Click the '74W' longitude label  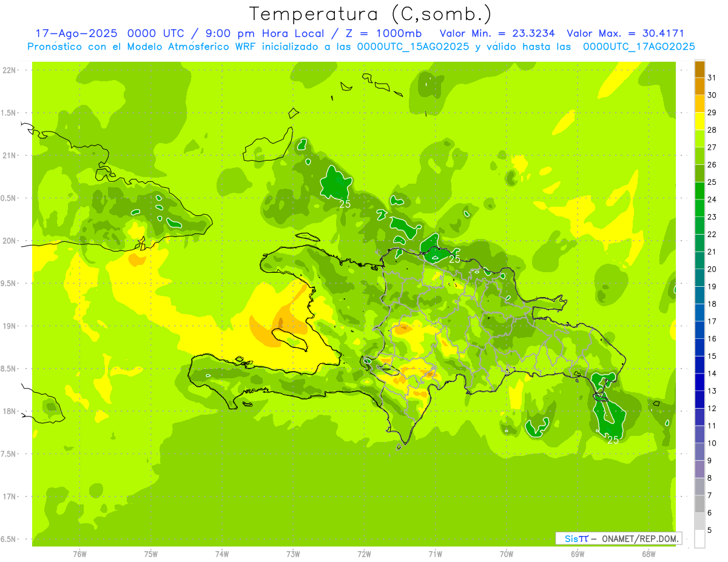pyautogui.click(x=221, y=554)
